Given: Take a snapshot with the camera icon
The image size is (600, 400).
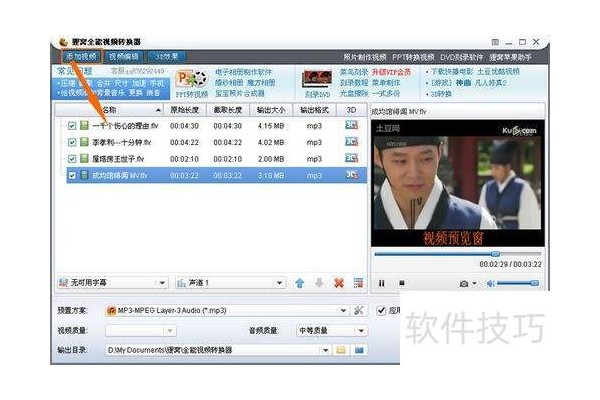Looking at the screenshot, I should click(464, 284).
